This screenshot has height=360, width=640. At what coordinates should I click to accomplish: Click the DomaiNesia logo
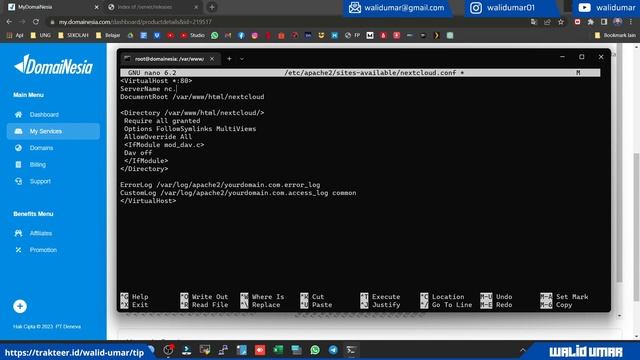pyautogui.click(x=53, y=65)
